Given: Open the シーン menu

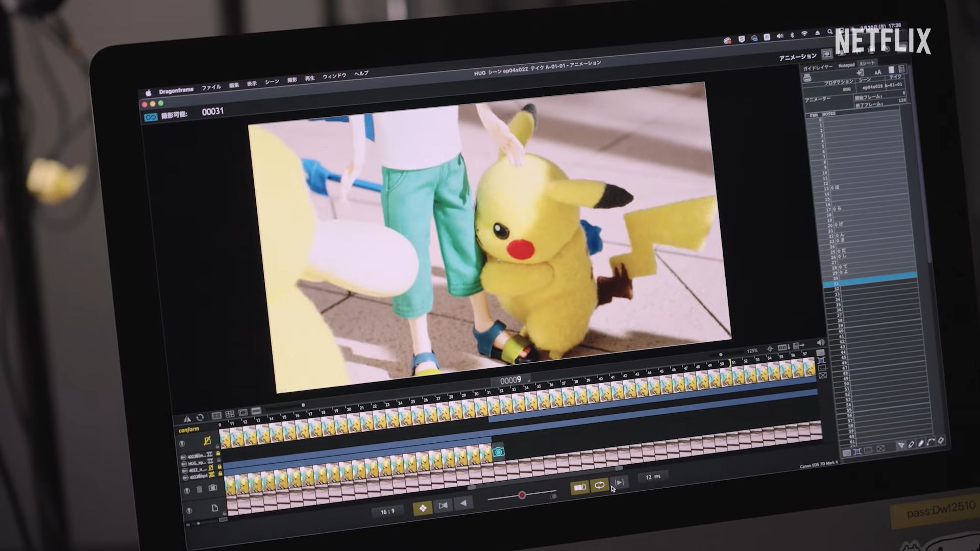Looking at the screenshot, I should point(272,82).
